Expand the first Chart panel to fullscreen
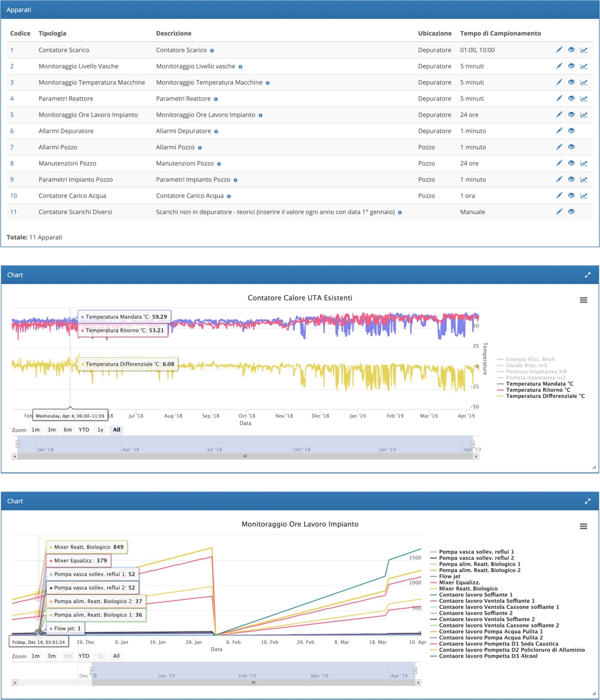The image size is (600, 700). tap(588, 275)
